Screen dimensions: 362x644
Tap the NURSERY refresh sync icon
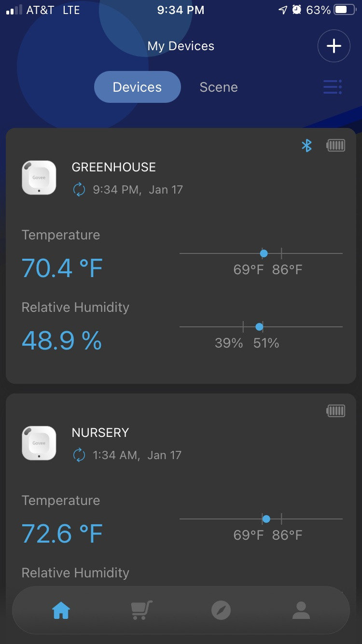click(x=79, y=455)
